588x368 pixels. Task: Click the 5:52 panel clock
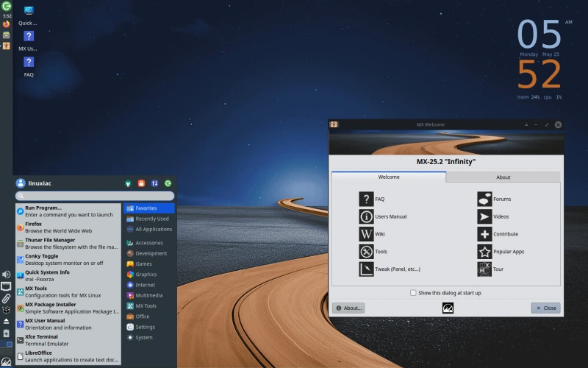[7, 16]
